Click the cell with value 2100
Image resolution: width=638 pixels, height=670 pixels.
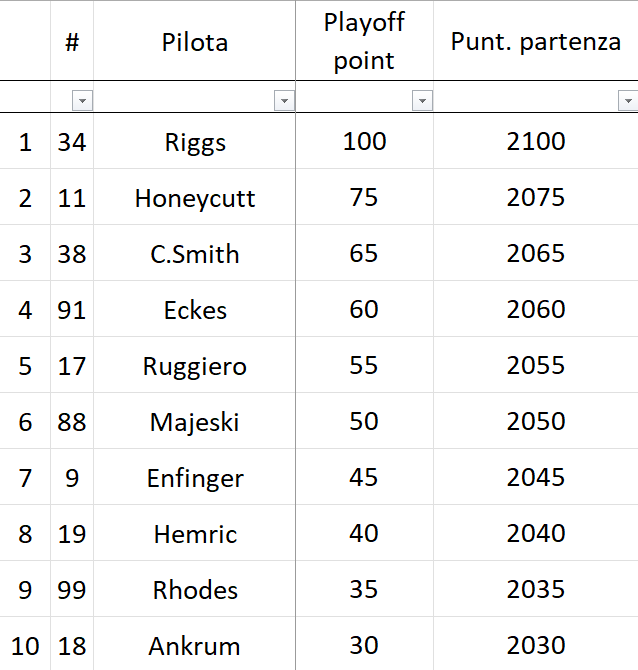[x=536, y=141]
